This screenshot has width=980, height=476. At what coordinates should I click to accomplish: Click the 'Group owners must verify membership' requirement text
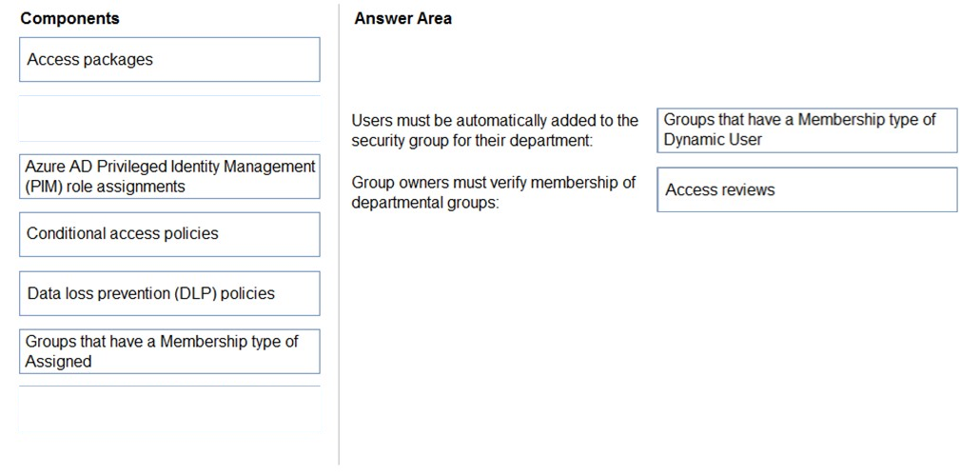pyautogui.click(x=494, y=192)
